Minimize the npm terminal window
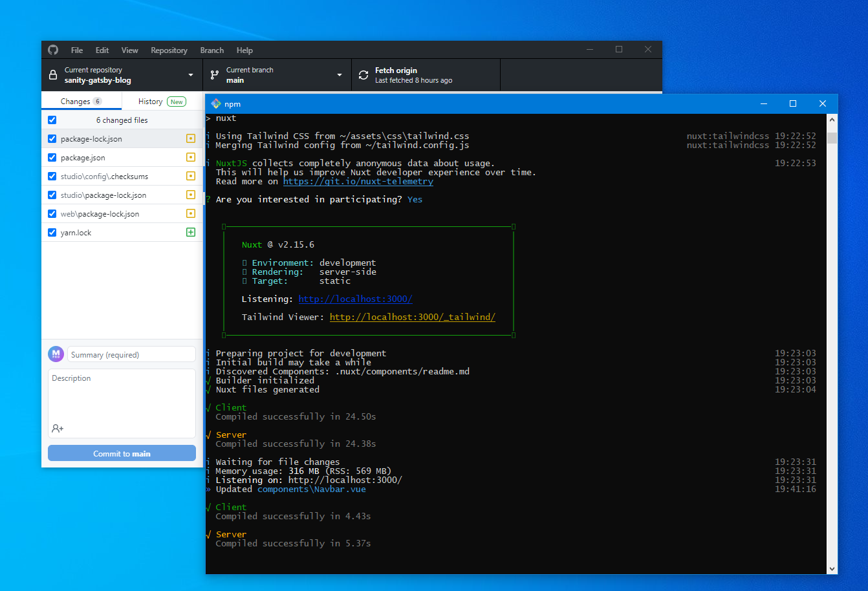Image resolution: width=868 pixels, height=591 pixels. click(763, 103)
